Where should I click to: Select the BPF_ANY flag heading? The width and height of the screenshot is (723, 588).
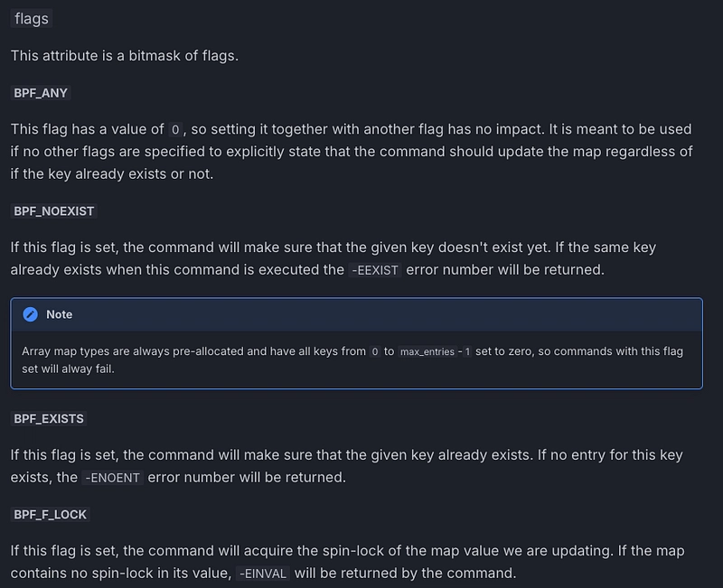41,93
